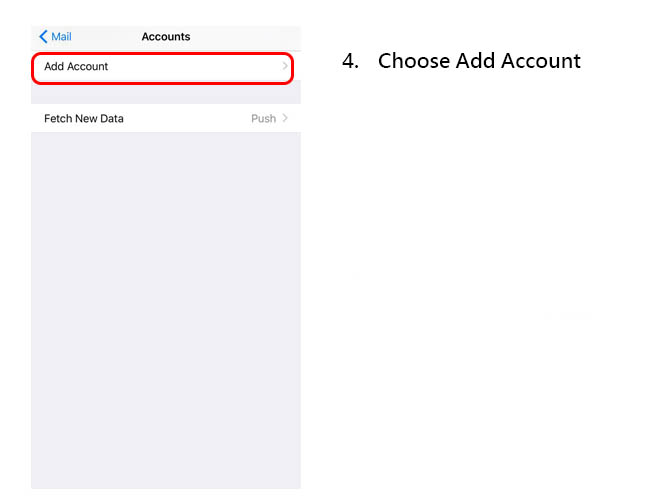Click the chevron on Add Account row

pos(285,66)
